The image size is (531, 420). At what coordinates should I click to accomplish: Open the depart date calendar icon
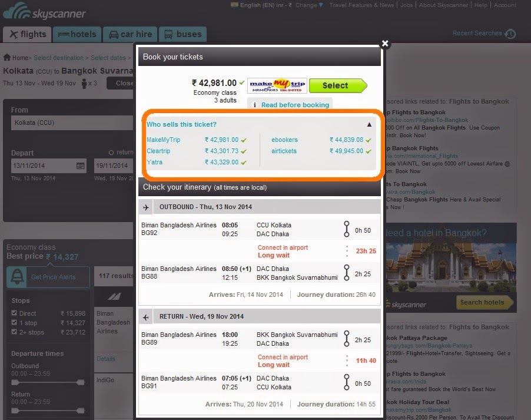tap(80, 166)
